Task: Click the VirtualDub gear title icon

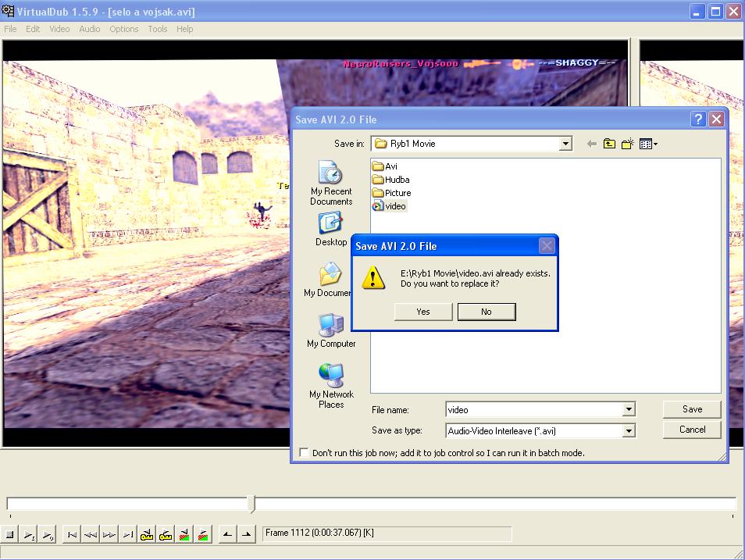Action: click(8, 10)
